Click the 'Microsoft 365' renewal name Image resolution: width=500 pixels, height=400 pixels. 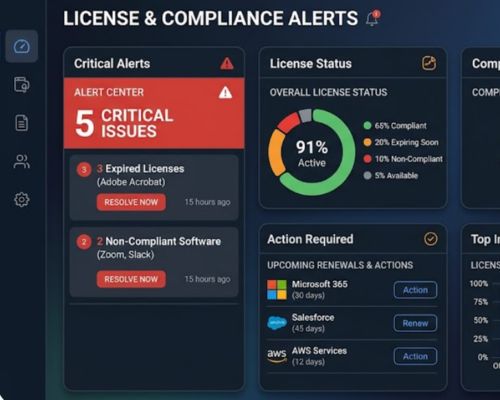320,284
